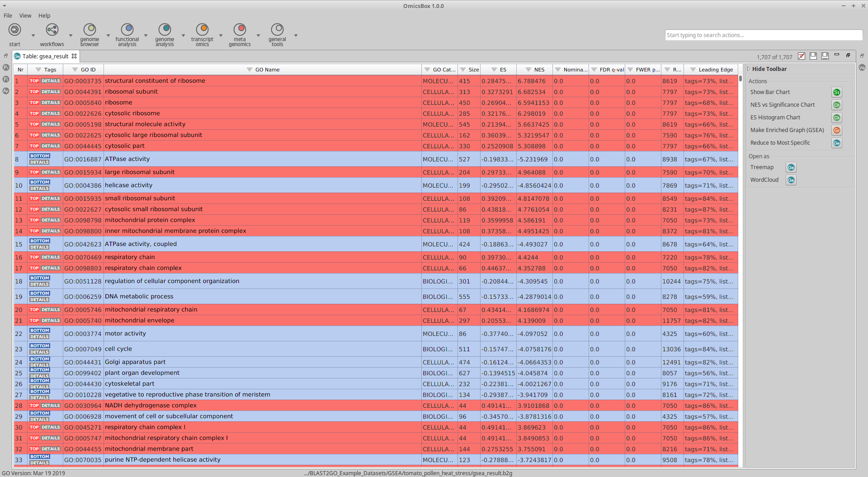868x477 pixels.
Task: Click the Make Enriched Graph (GSEA) button
Action: pos(836,130)
